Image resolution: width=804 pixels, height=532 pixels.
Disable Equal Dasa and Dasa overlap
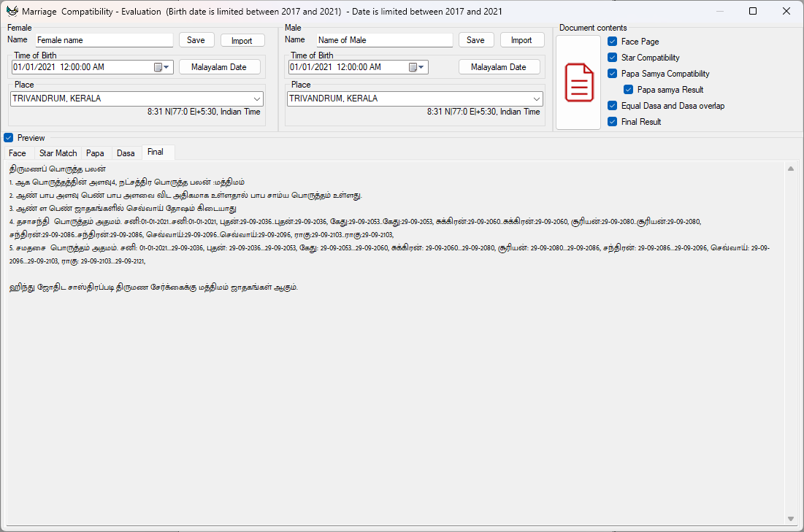[x=611, y=105]
